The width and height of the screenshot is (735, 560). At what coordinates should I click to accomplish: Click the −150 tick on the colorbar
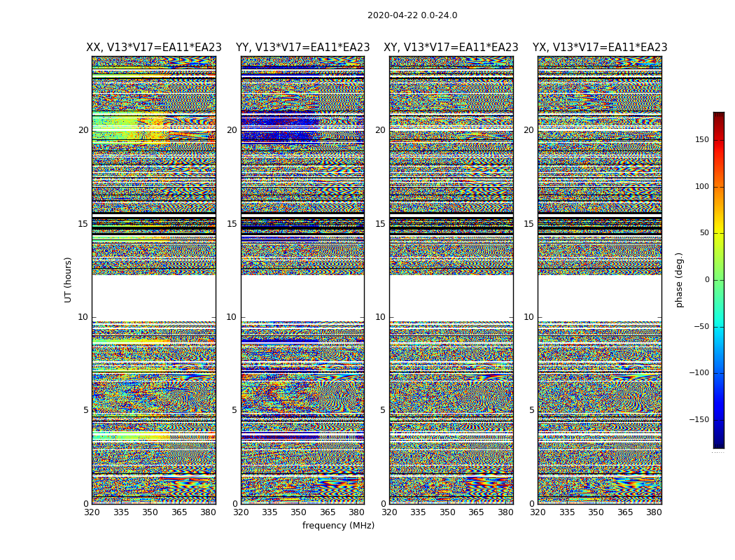699,419
